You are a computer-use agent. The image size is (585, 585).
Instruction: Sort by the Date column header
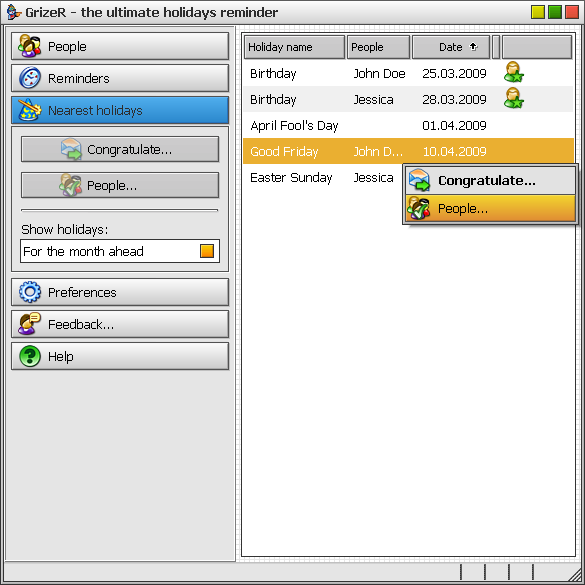451,47
